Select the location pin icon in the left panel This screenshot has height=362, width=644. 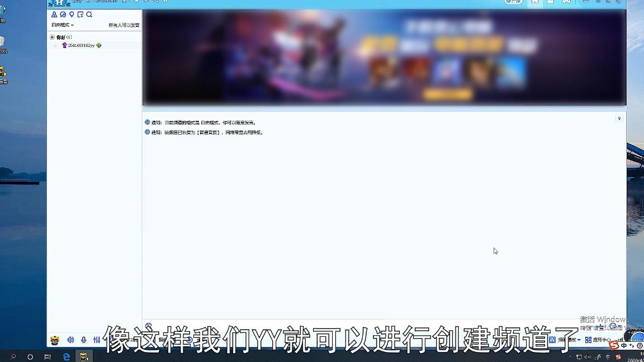[72, 15]
